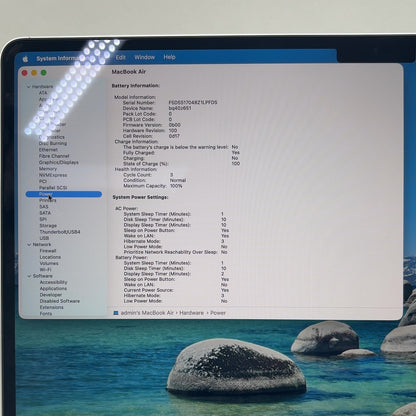Click admin's MacBook Air in path bar
Viewport: 416px width, 416px height.
[x=147, y=313]
